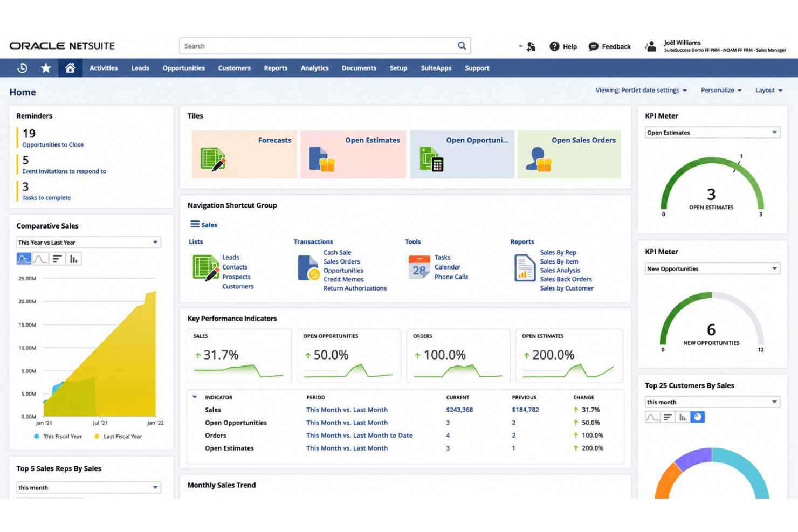
Task: Open the Customers menu
Action: pos(235,68)
